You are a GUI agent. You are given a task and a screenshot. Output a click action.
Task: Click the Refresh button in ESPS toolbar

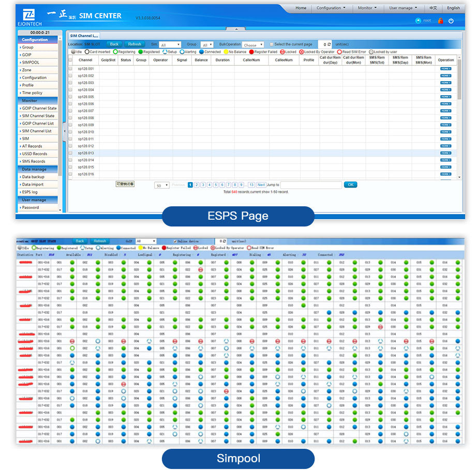click(x=135, y=44)
